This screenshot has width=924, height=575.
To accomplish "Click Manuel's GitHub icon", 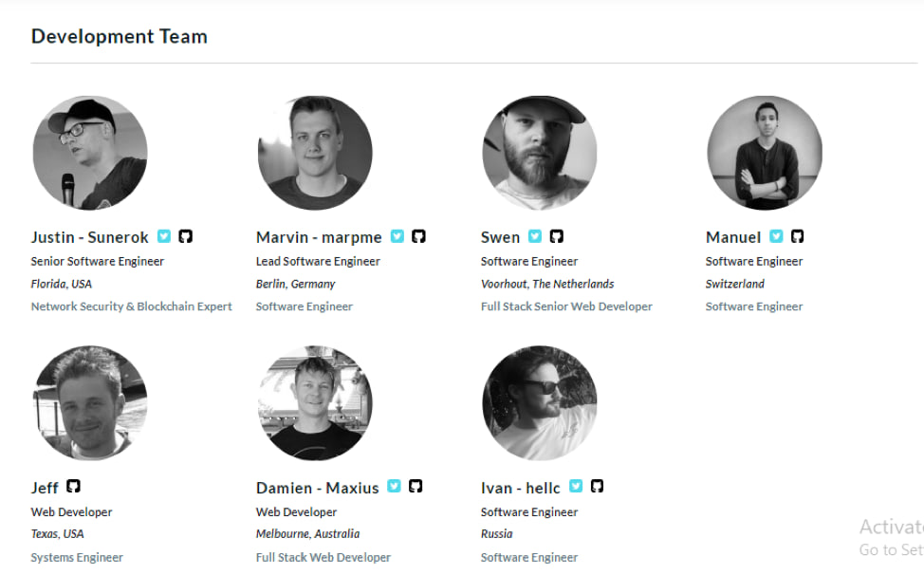I will click(x=798, y=236).
